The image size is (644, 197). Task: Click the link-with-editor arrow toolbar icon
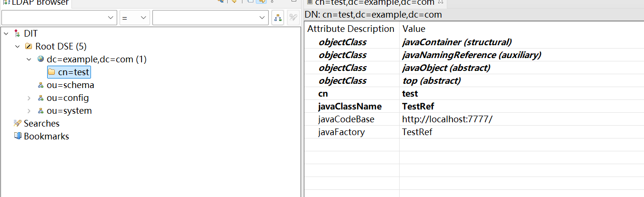coord(261,1)
